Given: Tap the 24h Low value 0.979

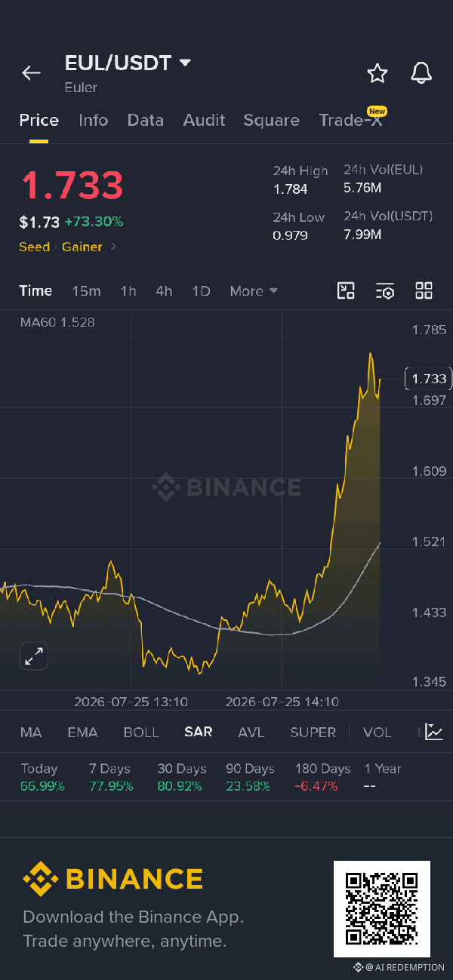Looking at the screenshot, I should coord(290,235).
